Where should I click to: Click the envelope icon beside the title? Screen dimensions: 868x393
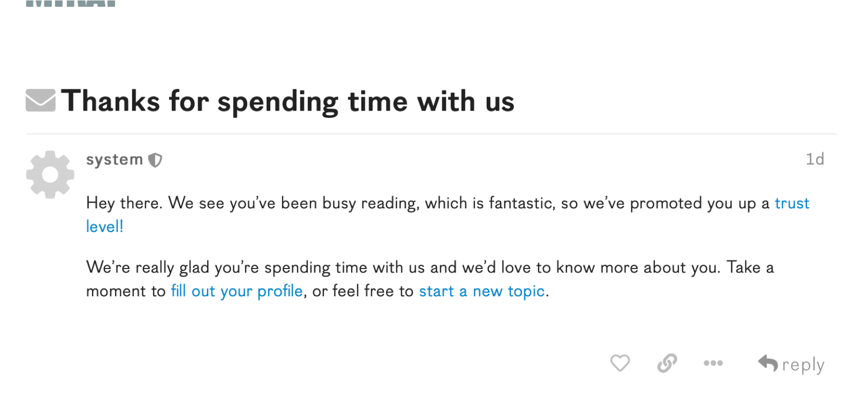tap(41, 100)
